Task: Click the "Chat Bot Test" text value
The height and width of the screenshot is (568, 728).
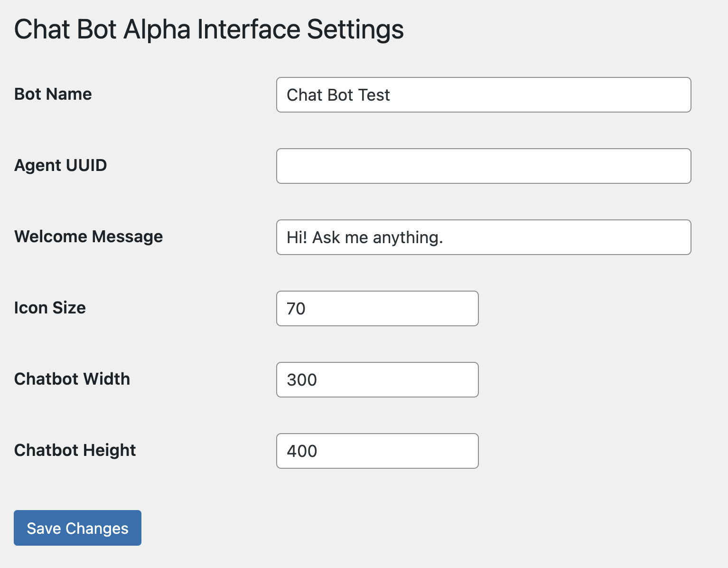Action: coord(338,95)
